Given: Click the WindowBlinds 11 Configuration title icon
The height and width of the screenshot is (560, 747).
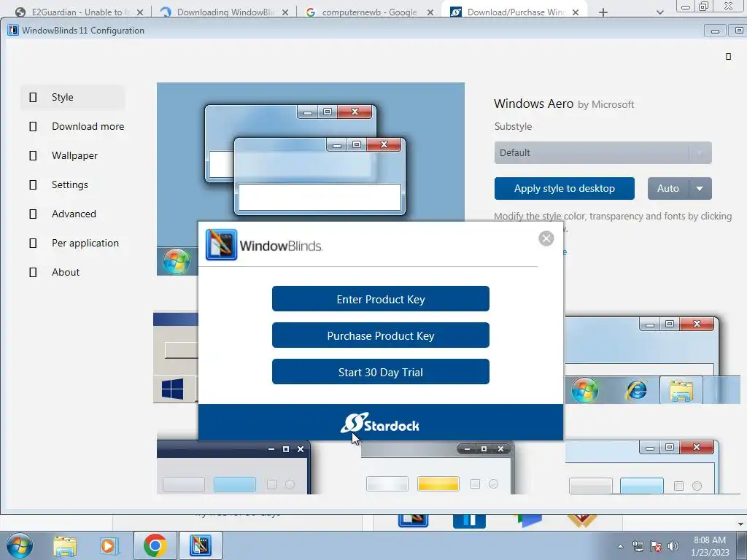Looking at the screenshot, I should pyautogui.click(x=13, y=30).
